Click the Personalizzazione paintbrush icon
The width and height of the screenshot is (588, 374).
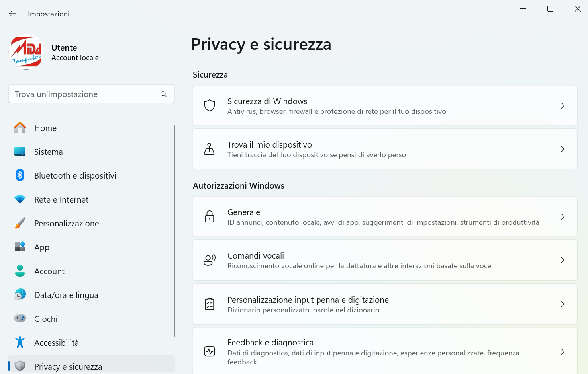(x=20, y=223)
